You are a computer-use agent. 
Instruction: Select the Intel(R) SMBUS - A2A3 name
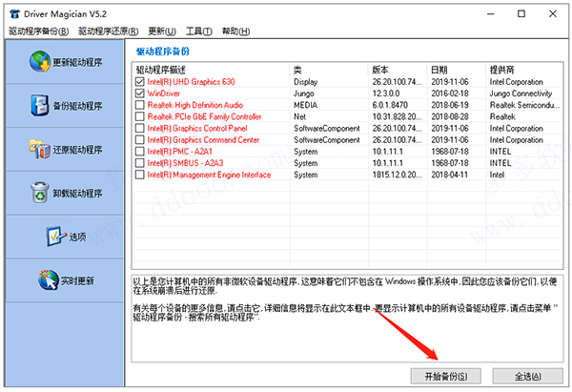tap(185, 163)
